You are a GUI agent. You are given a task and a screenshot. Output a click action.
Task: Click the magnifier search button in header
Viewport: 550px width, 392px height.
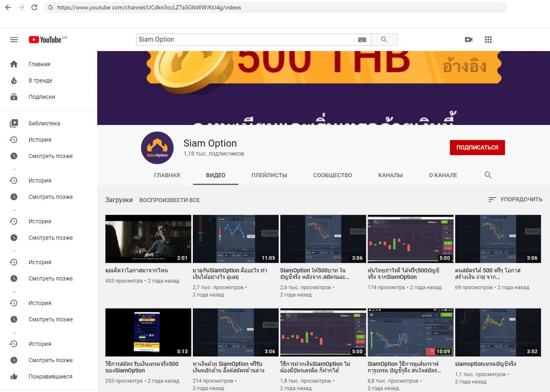pyautogui.click(x=384, y=40)
